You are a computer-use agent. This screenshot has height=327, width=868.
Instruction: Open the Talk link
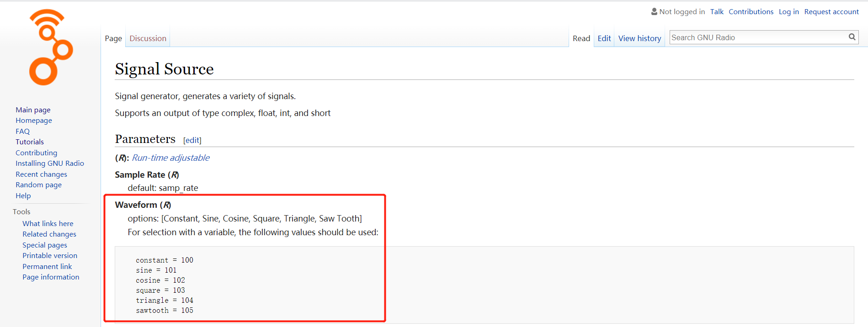pyautogui.click(x=717, y=12)
